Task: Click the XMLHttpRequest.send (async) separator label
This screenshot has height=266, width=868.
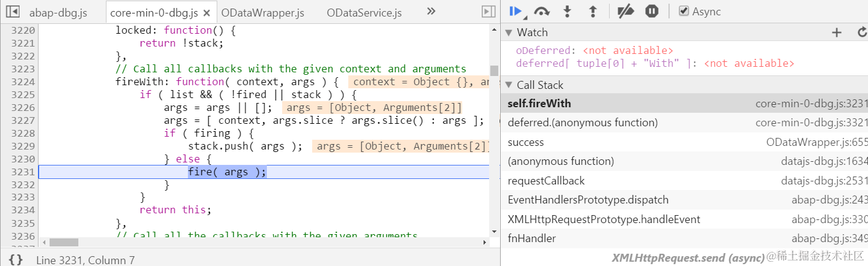Action: tap(689, 257)
